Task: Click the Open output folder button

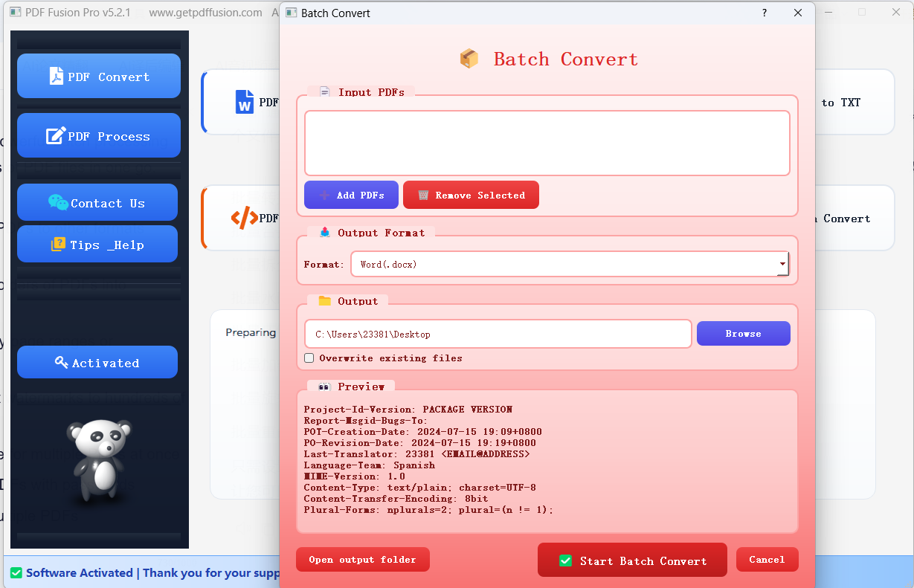Action: 362,559
